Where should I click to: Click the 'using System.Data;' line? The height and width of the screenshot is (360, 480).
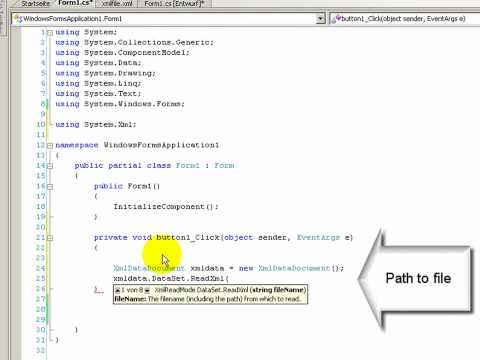tap(98, 63)
